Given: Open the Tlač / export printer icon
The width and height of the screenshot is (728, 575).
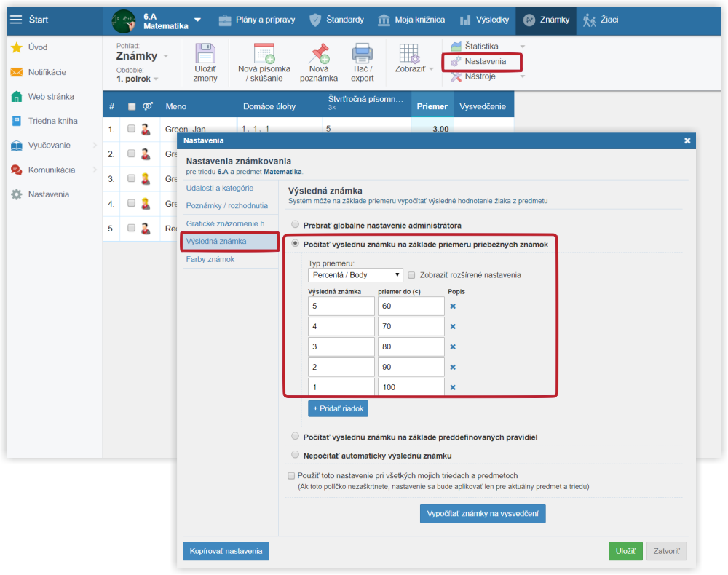Looking at the screenshot, I should point(362,55).
